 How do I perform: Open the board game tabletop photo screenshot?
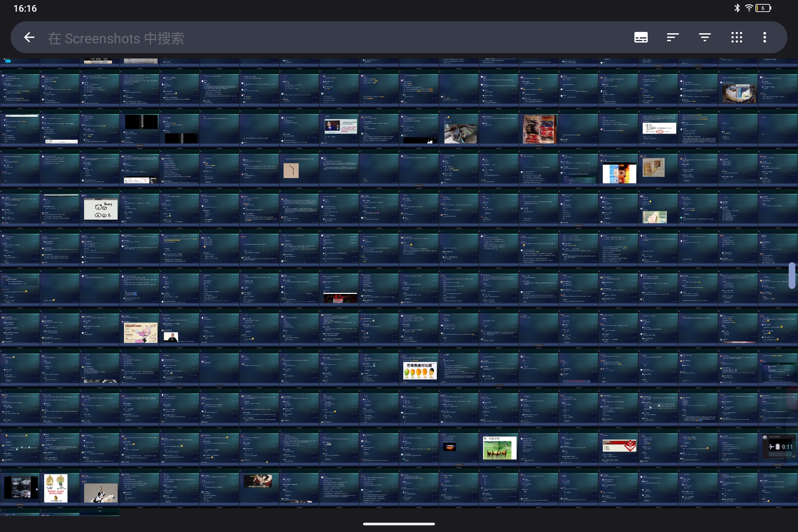[738, 88]
